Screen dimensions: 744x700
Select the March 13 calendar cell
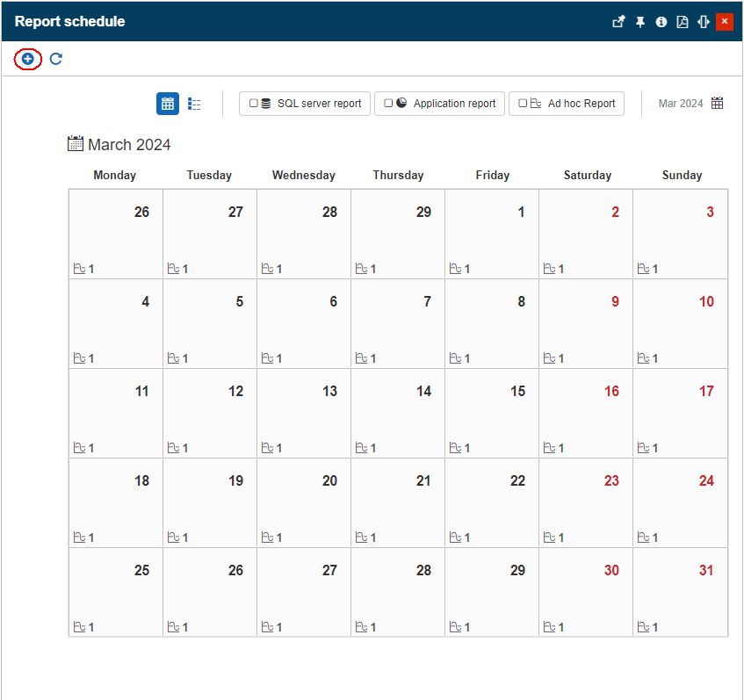tap(304, 413)
